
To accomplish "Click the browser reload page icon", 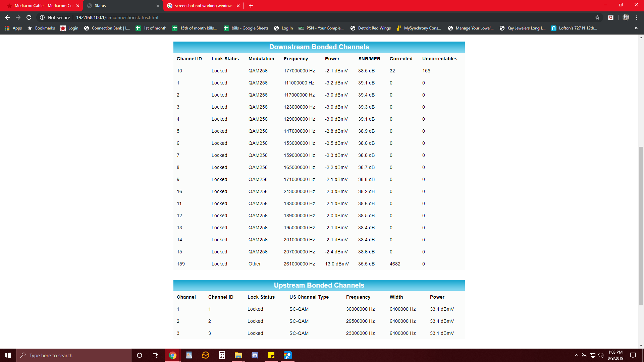I will click(x=29, y=17).
